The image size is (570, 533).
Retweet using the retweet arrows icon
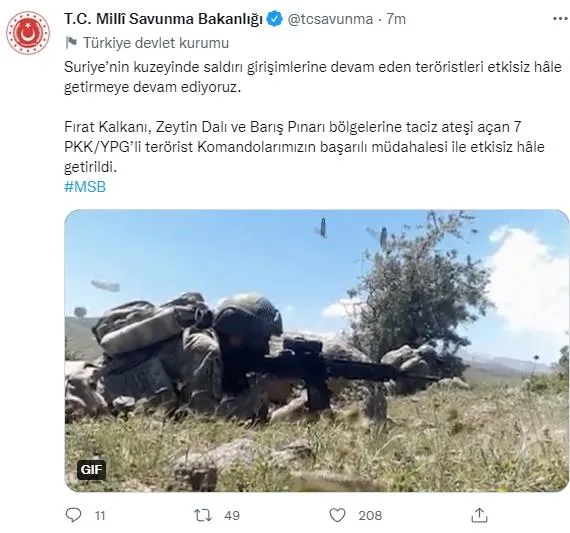click(202, 515)
